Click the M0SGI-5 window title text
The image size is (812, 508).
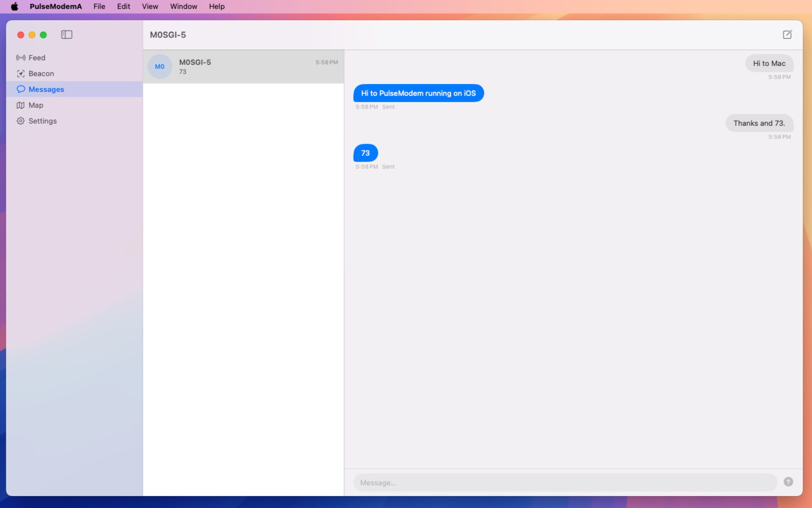168,34
